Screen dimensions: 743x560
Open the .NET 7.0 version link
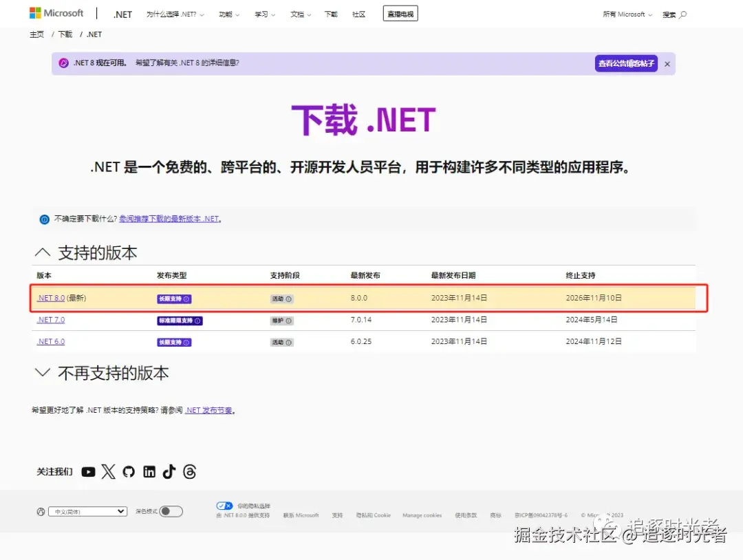coord(51,320)
